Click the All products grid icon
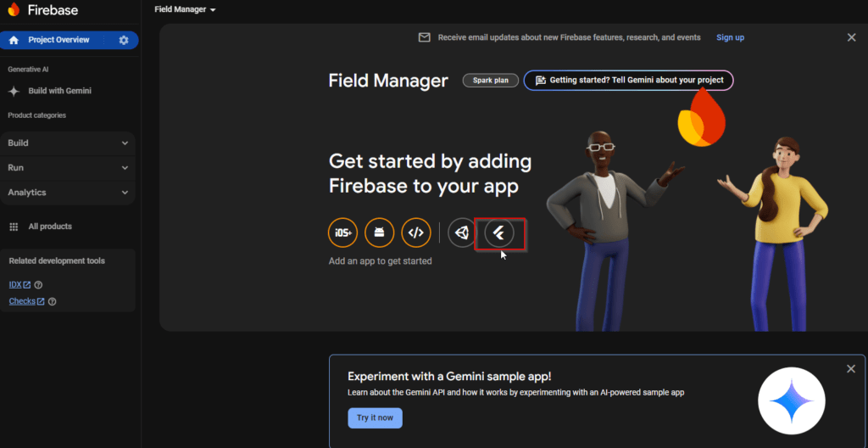 coord(14,227)
